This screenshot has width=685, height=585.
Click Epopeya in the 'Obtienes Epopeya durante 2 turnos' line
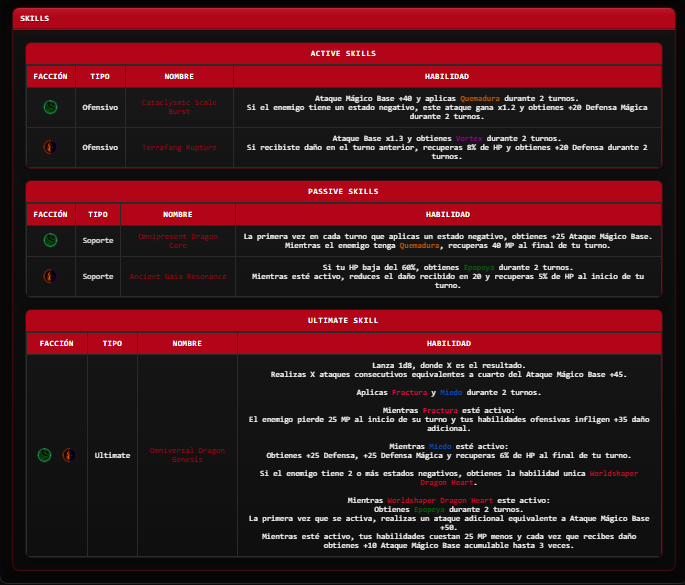coord(429,509)
